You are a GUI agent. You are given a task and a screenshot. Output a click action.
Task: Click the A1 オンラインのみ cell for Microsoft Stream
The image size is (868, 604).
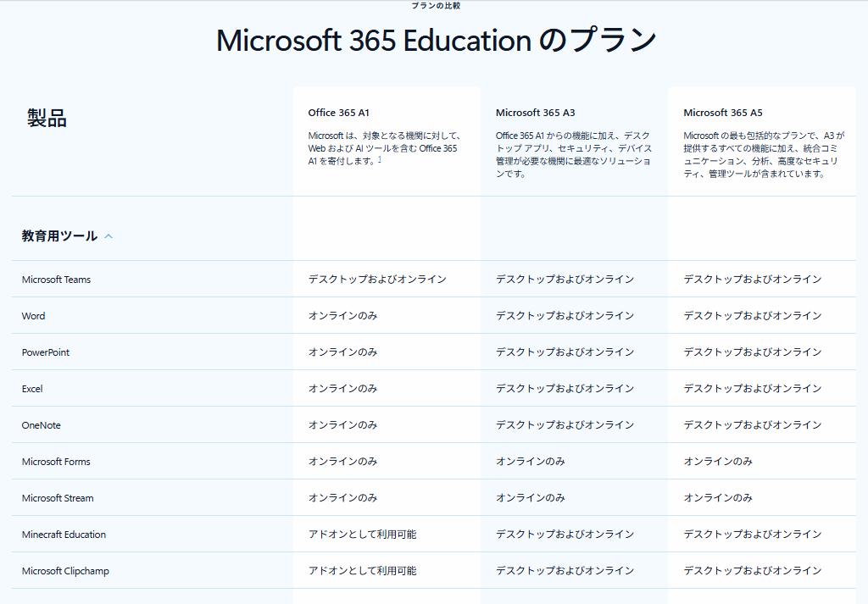coord(342,498)
